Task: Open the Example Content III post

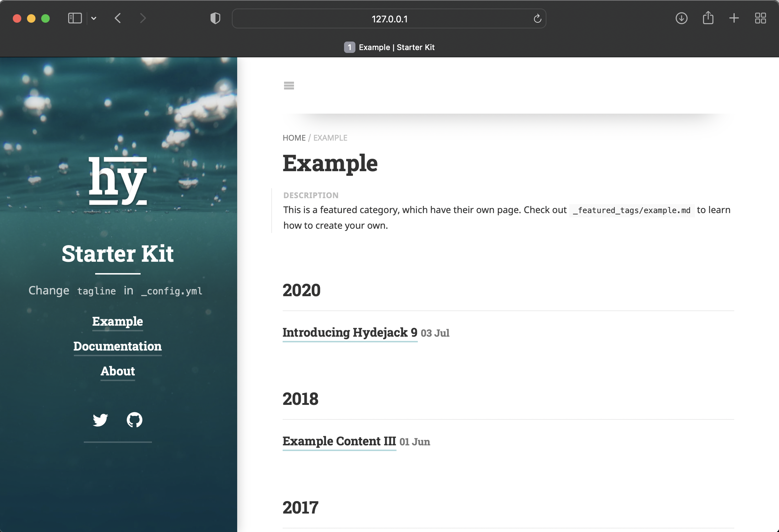Action: pos(339,441)
